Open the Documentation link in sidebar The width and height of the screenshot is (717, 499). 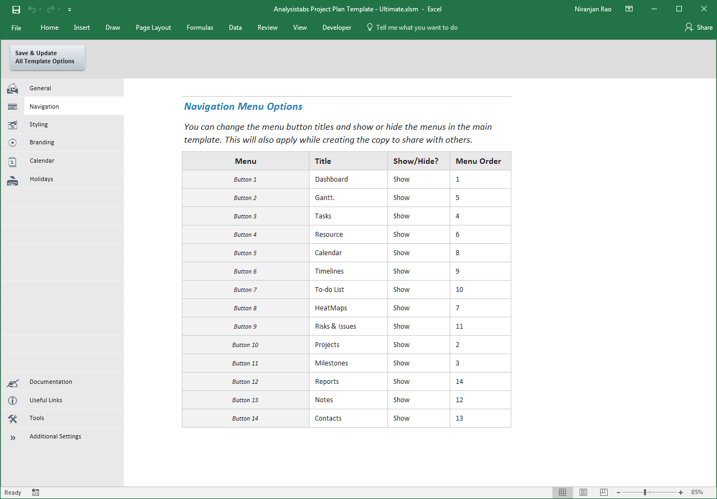51,381
